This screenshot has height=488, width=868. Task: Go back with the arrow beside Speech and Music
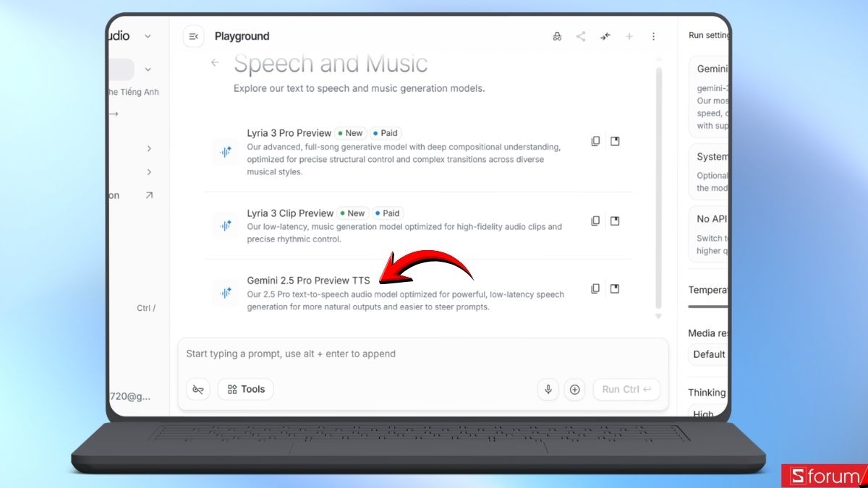(x=215, y=63)
